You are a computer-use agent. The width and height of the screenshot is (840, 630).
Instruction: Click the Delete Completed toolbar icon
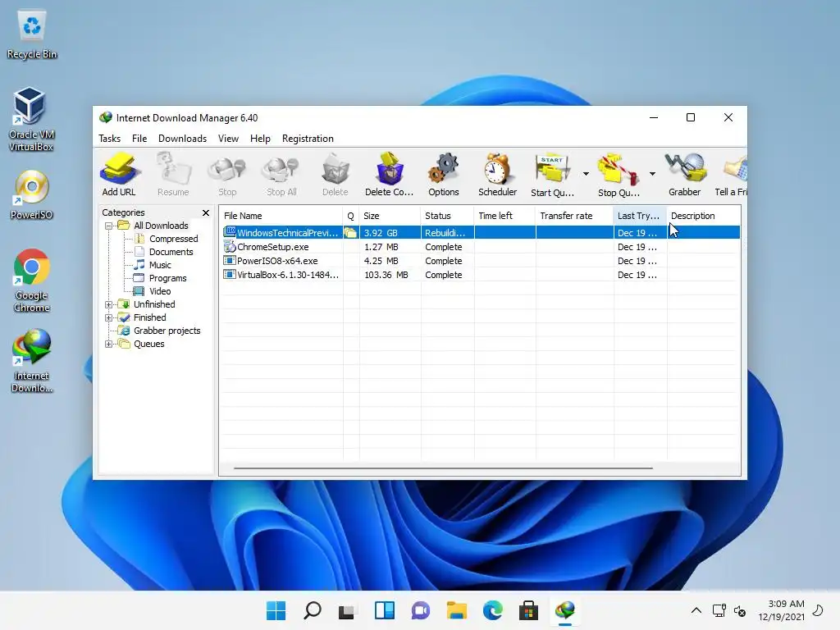tap(390, 175)
